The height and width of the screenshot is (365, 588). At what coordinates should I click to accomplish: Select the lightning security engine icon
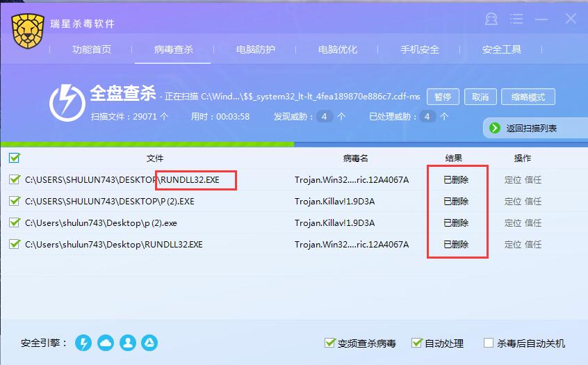[x=83, y=343]
